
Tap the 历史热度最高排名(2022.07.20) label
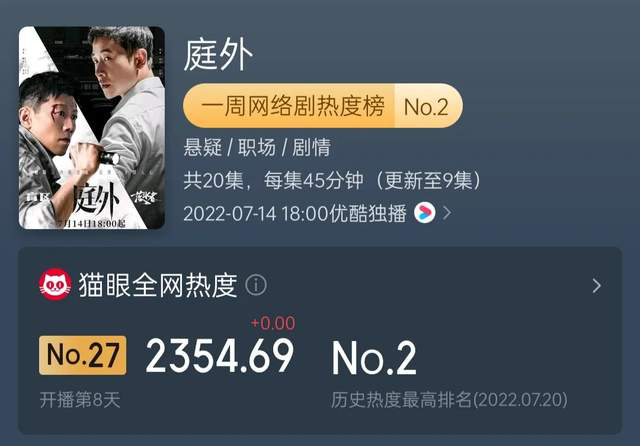coord(449,400)
